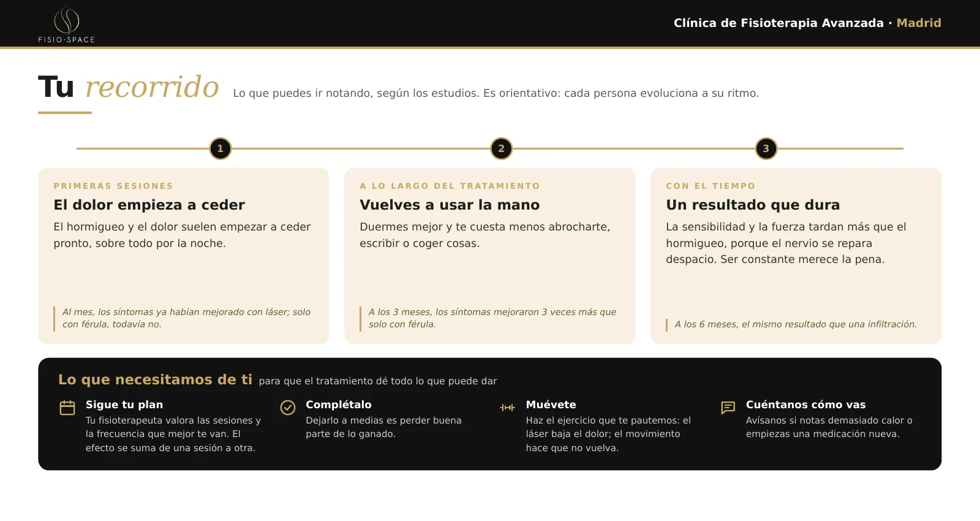
Task: Click the chat bubble icon beside Cuéntanos cómo vas
Action: [728, 408]
